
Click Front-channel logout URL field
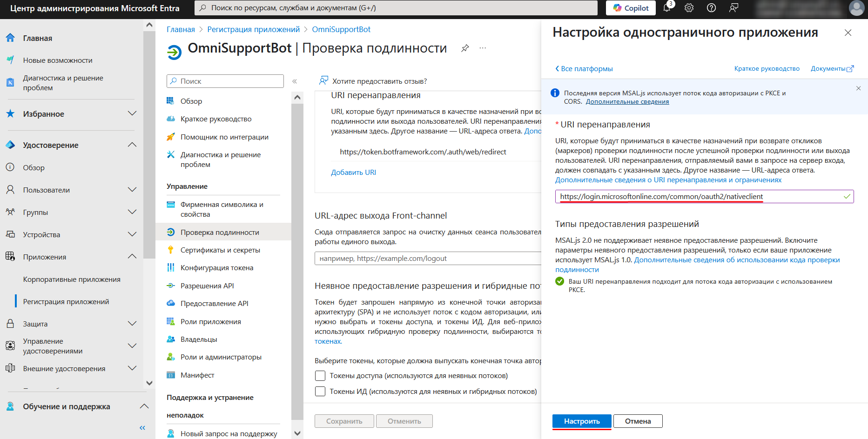pos(428,259)
